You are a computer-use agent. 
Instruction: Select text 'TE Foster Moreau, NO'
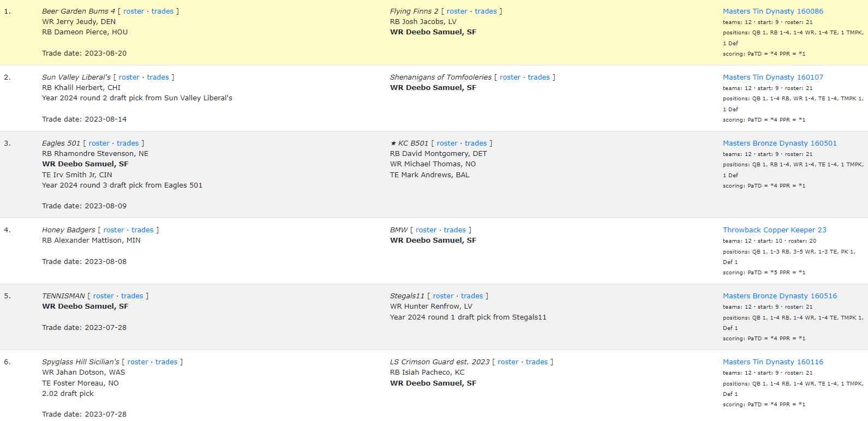click(80, 383)
